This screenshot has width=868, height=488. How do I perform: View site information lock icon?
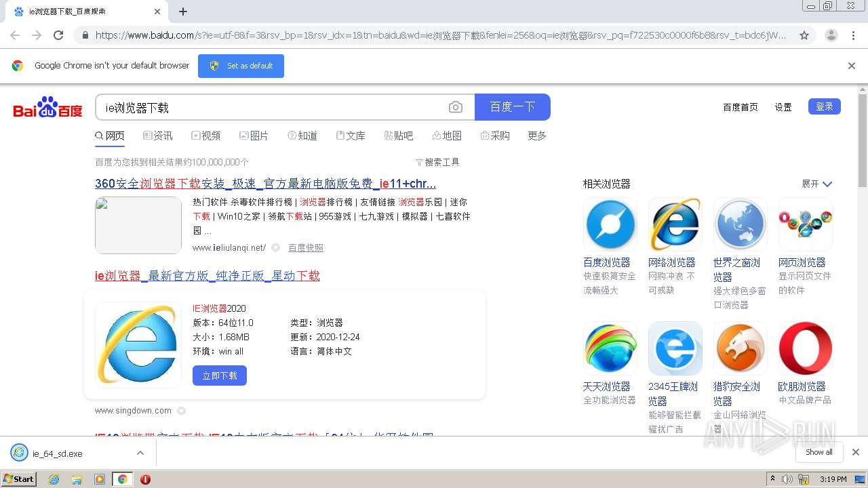click(85, 35)
